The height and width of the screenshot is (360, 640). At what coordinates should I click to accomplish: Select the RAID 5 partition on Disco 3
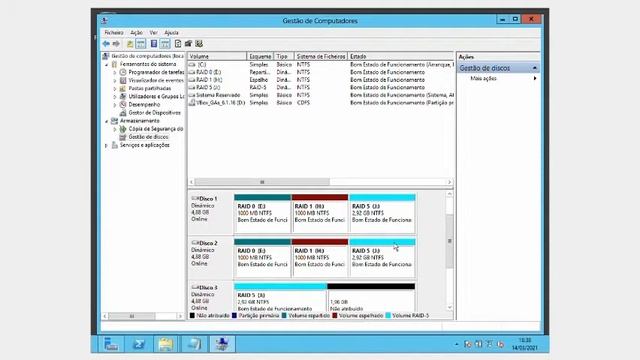tap(280, 298)
